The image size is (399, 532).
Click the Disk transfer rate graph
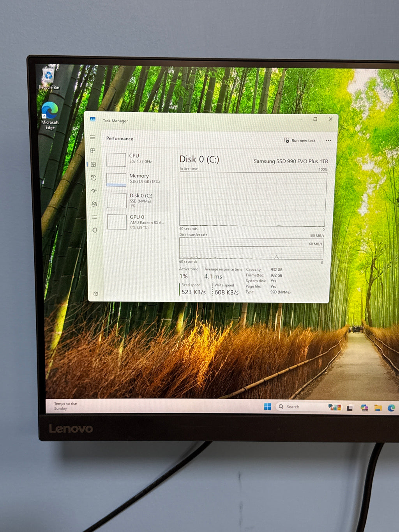click(251, 249)
